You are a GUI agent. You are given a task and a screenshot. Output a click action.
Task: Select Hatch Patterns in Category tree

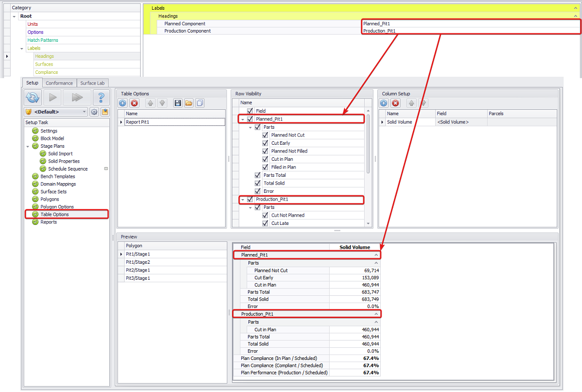click(43, 40)
